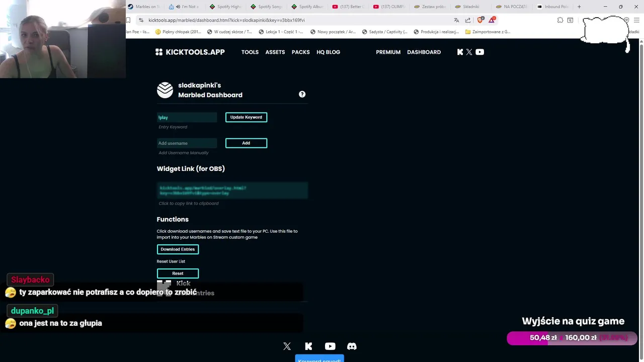
Task: Click the Slaybacko chat username
Action: point(30,280)
